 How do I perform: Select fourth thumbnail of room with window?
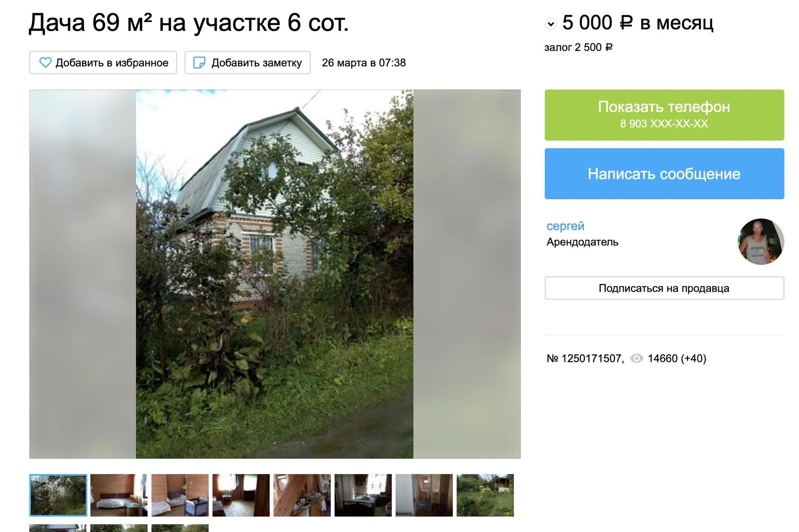point(241,495)
